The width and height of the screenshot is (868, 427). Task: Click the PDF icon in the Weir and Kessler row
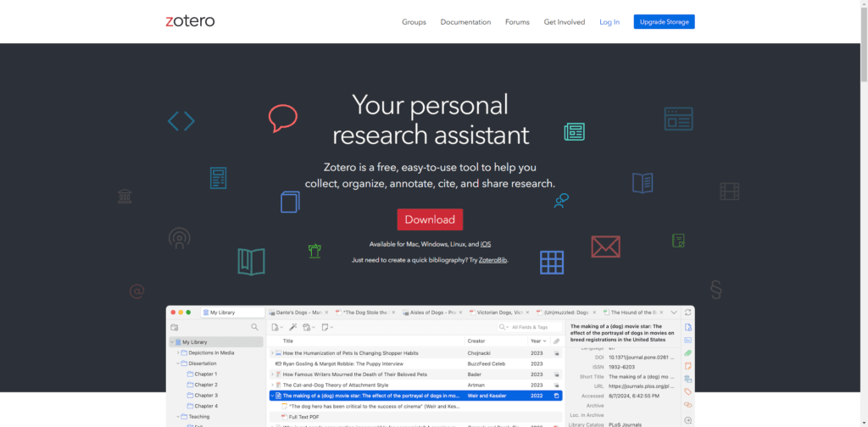pyautogui.click(x=557, y=396)
